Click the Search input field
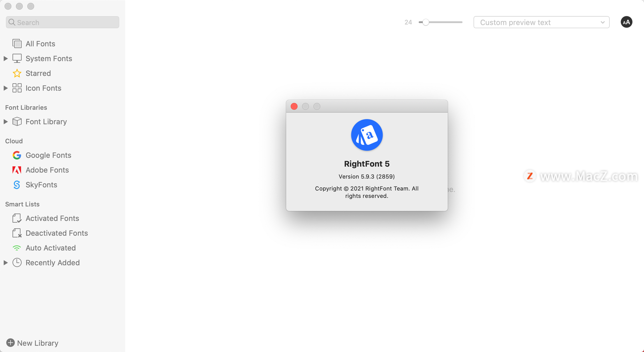This screenshot has height=352, width=644. coord(62,22)
